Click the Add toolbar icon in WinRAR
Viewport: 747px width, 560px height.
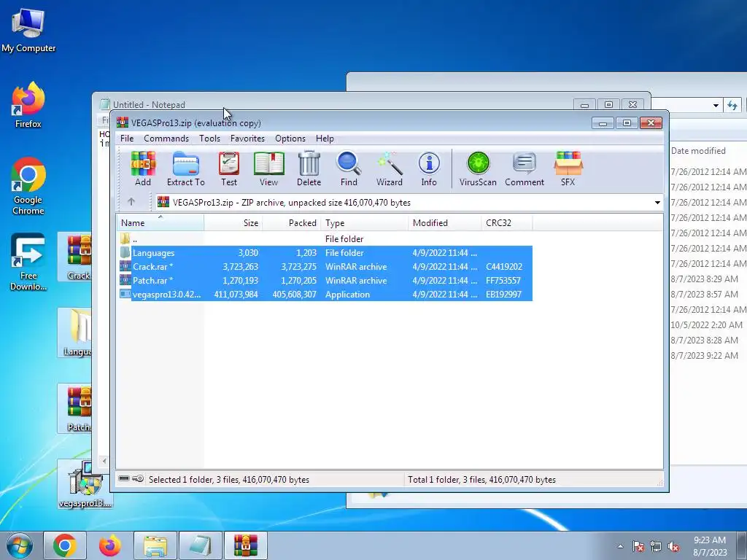pyautogui.click(x=143, y=168)
